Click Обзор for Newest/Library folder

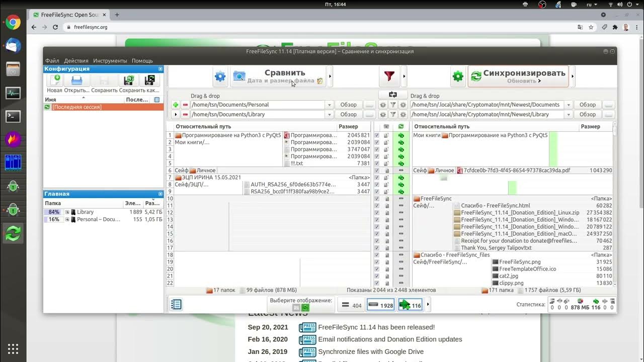point(587,114)
